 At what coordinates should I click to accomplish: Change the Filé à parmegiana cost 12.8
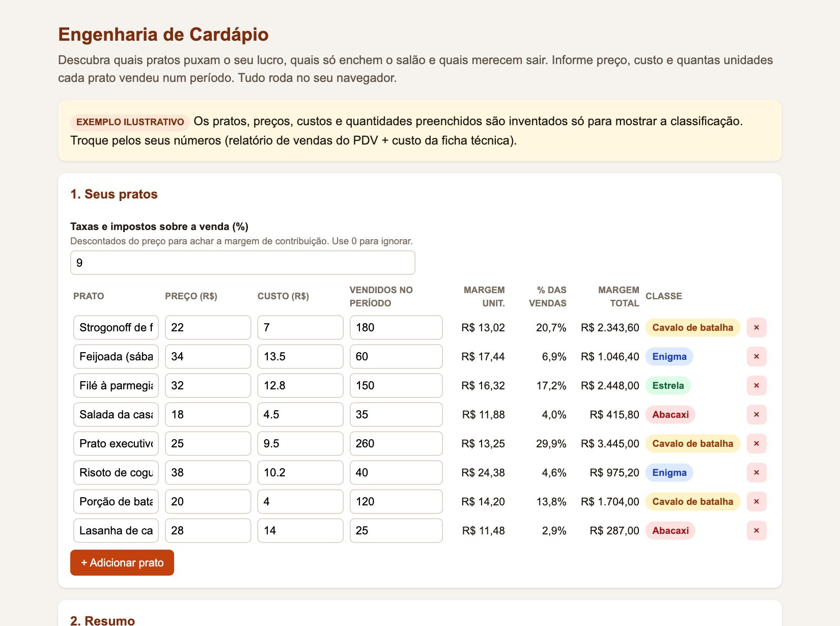pos(300,385)
